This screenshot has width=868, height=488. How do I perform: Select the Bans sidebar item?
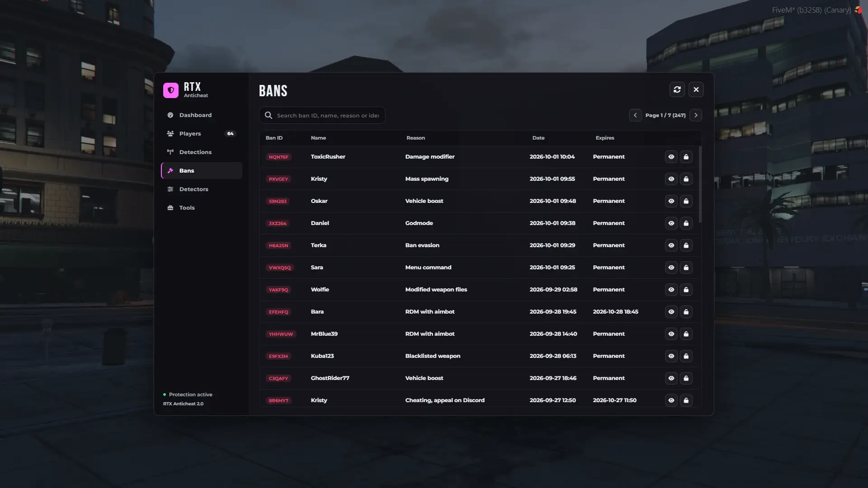click(202, 171)
